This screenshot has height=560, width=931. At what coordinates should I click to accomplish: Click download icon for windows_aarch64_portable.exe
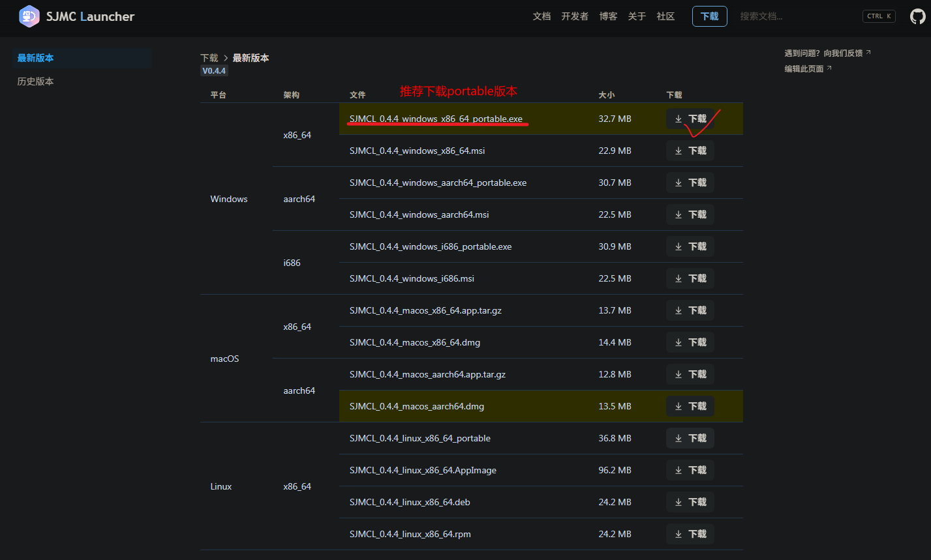click(x=679, y=183)
